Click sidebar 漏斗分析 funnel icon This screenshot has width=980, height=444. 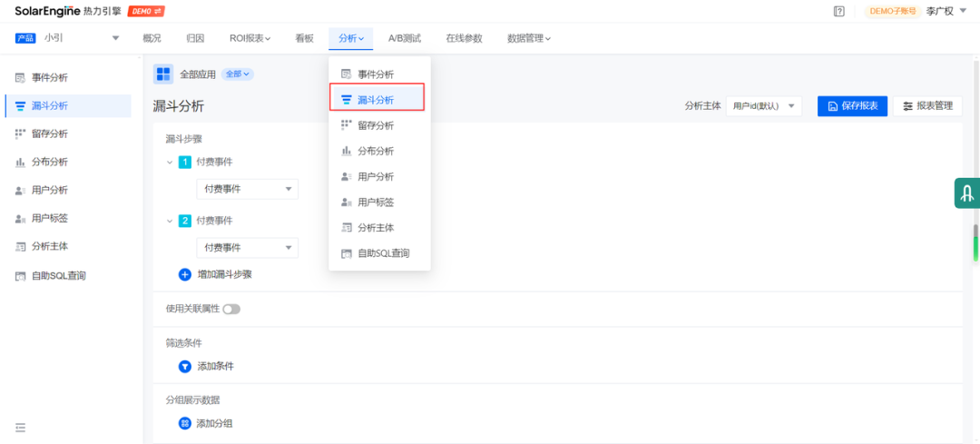(x=20, y=106)
